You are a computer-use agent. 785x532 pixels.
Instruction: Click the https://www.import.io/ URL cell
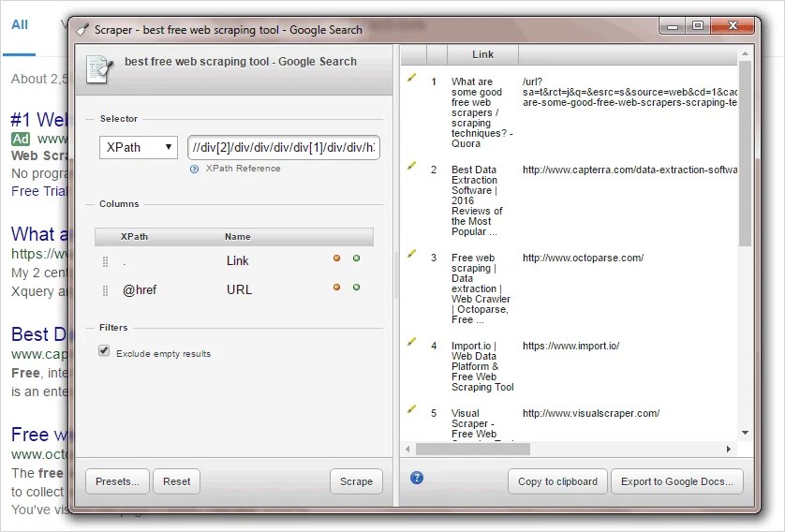[x=571, y=346]
